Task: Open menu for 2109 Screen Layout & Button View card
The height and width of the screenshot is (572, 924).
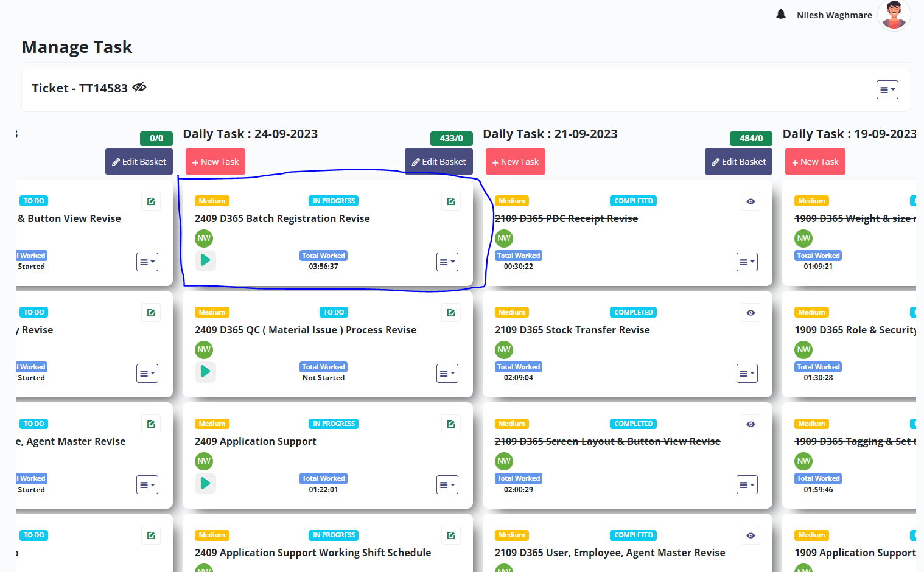Action: (x=747, y=485)
